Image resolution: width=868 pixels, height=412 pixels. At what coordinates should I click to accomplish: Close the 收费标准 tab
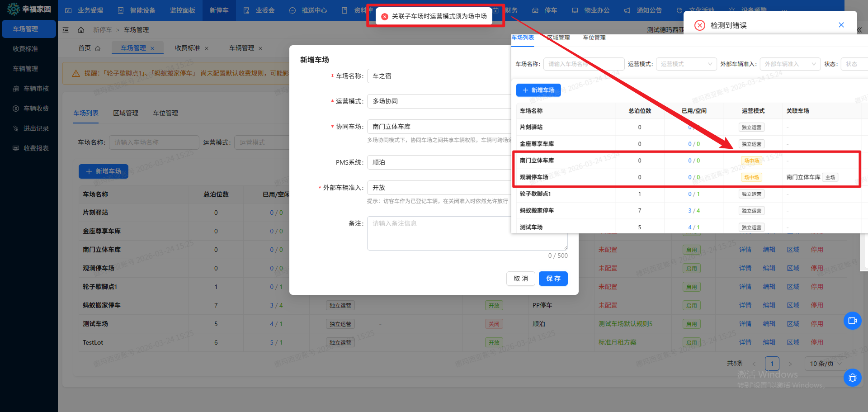click(207, 48)
